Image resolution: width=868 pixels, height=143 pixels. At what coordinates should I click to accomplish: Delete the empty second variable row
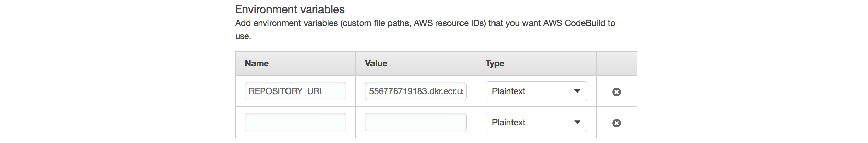[x=617, y=123]
